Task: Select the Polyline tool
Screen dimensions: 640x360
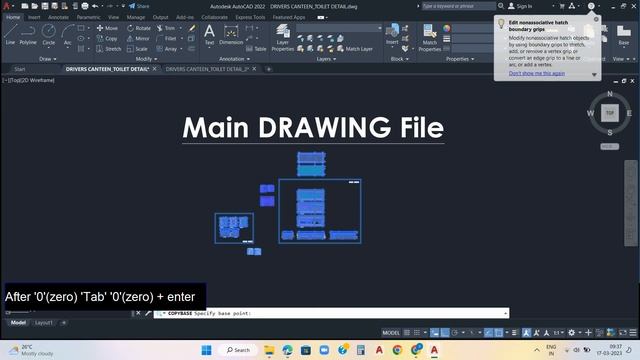Action: (28, 34)
